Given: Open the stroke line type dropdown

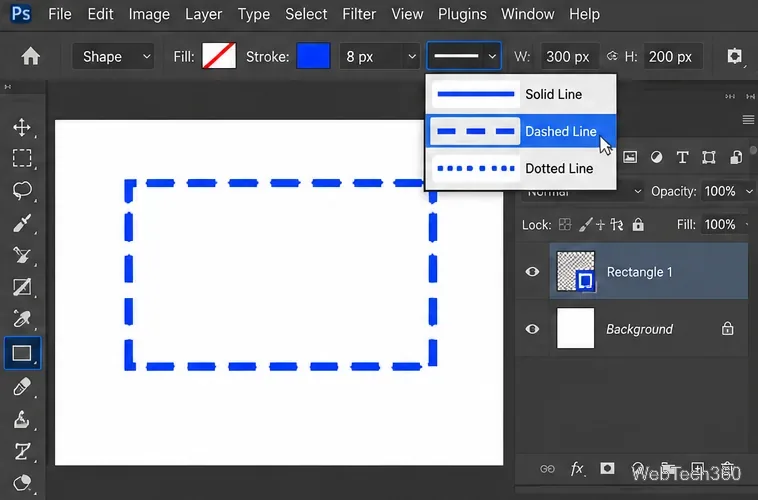Looking at the screenshot, I should 464,56.
